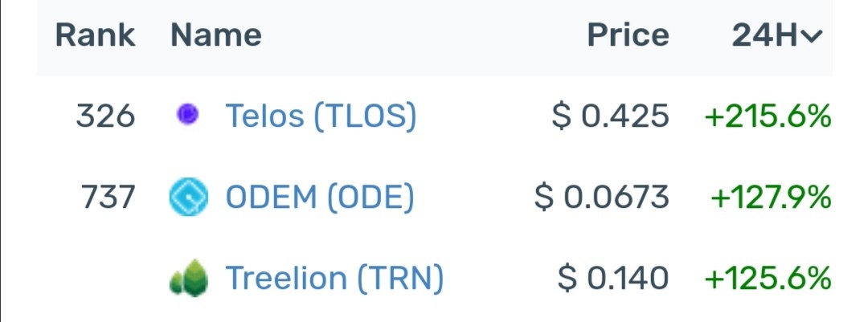Click the Telos purple coin icon
The width and height of the screenshot is (868, 322).
click(187, 115)
